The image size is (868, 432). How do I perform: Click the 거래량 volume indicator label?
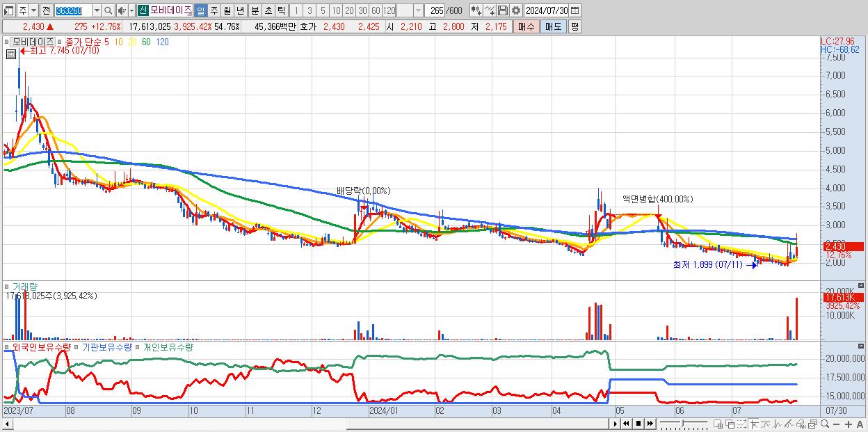point(24,286)
